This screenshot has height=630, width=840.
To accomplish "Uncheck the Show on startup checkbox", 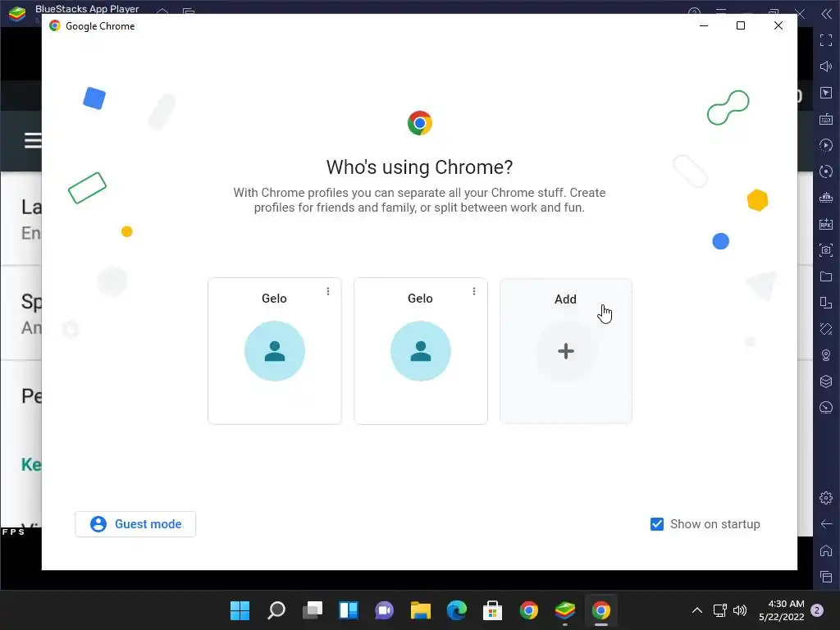I will (657, 524).
